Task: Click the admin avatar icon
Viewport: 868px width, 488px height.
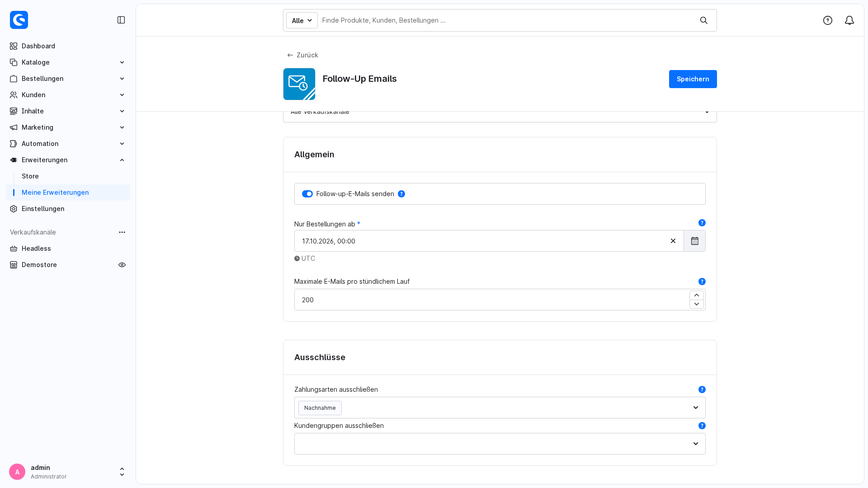Action: [17, 472]
